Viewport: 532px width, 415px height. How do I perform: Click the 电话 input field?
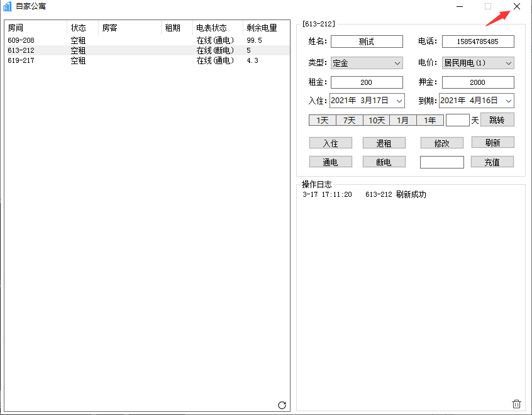tap(478, 41)
